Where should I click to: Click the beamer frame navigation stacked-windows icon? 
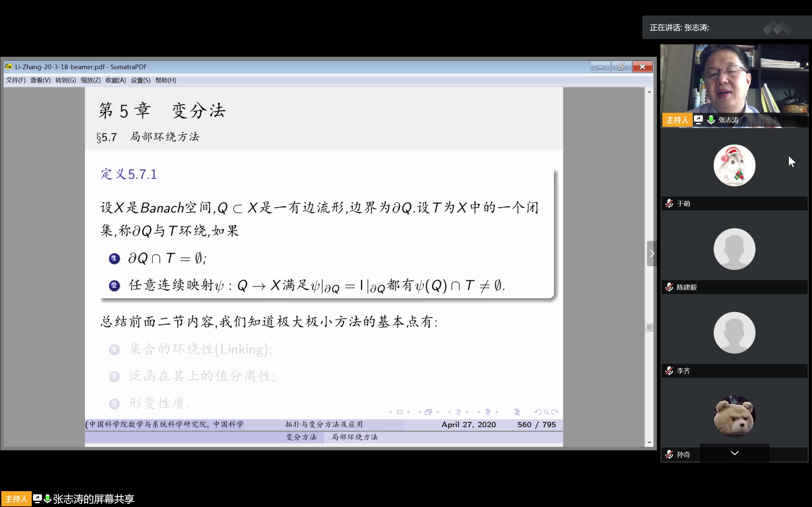tap(429, 412)
